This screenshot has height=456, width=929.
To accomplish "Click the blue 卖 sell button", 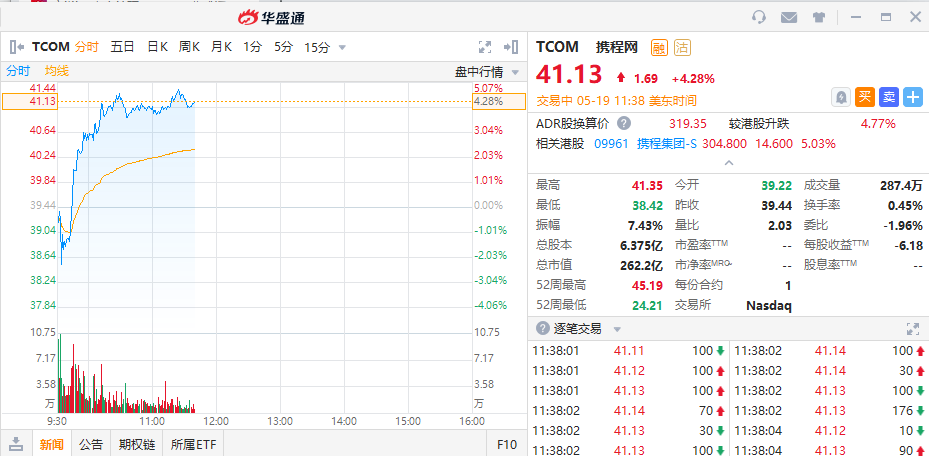I will pyautogui.click(x=889, y=97).
